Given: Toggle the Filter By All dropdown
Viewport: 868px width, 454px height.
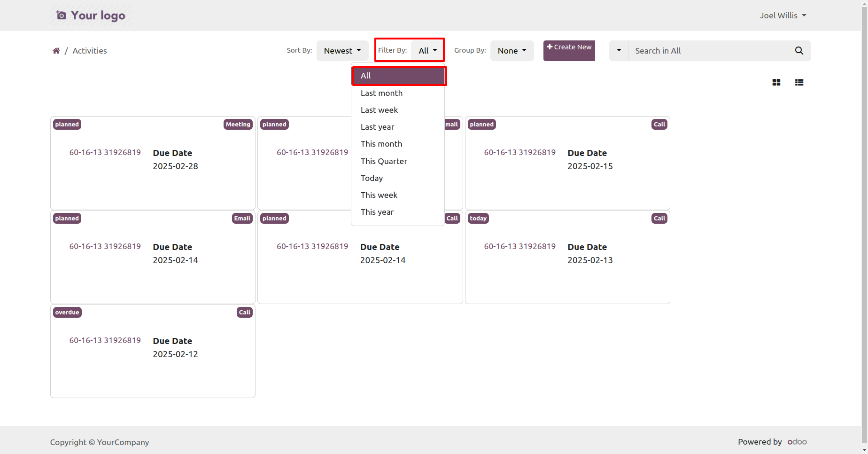Looking at the screenshot, I should click(x=427, y=51).
